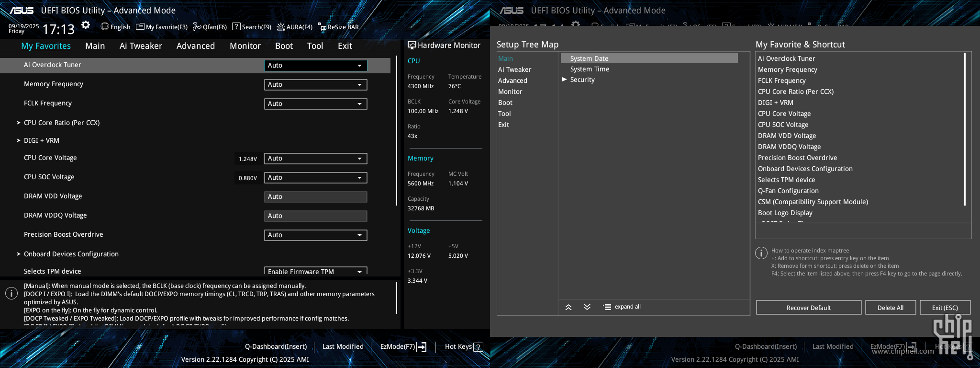This screenshot has height=368, width=980.
Task: Open Memory Frequency dropdown
Action: pos(316,85)
